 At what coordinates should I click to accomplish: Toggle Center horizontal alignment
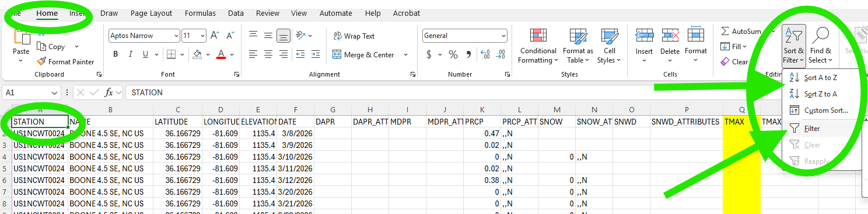point(268,54)
